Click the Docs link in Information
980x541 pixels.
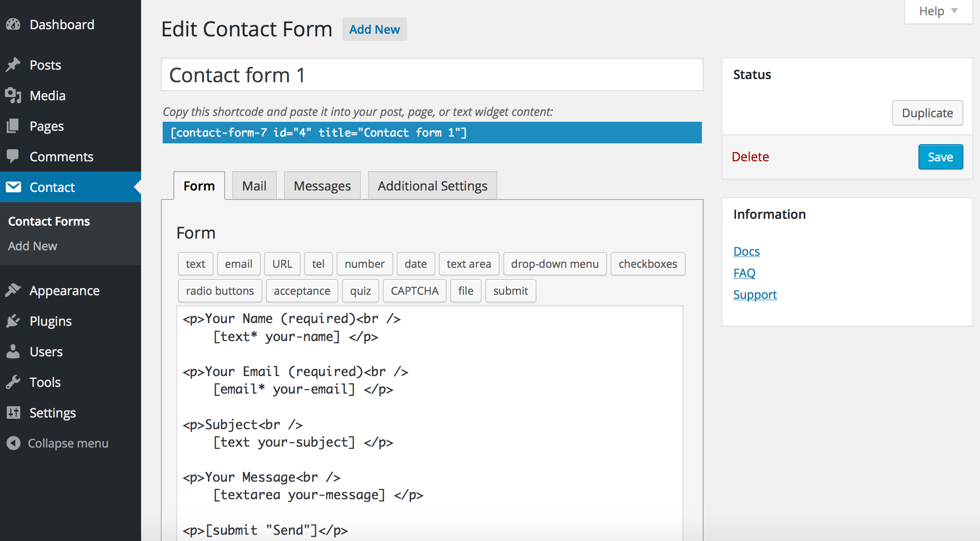[x=745, y=251]
